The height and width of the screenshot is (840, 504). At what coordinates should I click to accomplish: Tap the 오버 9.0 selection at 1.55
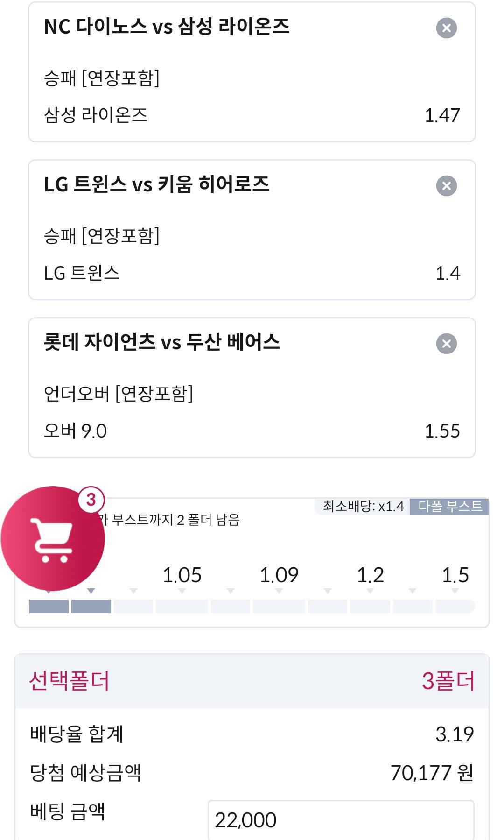tap(252, 431)
